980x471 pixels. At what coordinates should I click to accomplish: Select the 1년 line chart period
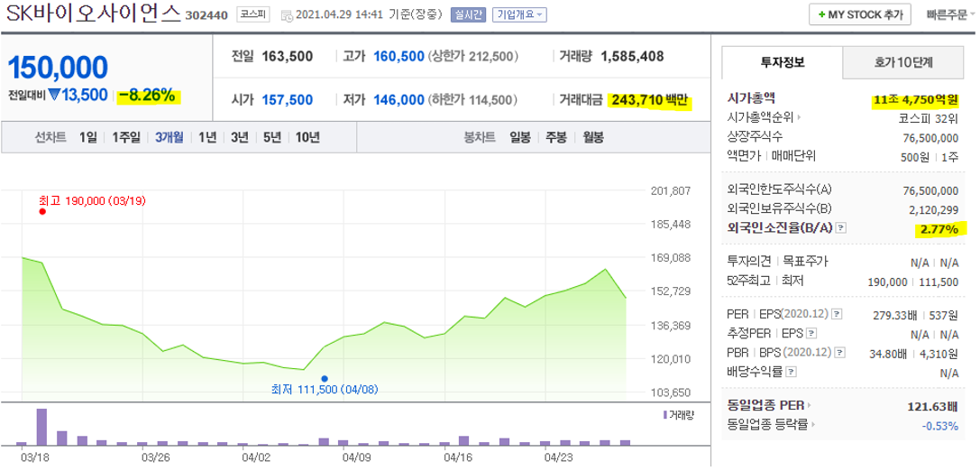[207, 138]
